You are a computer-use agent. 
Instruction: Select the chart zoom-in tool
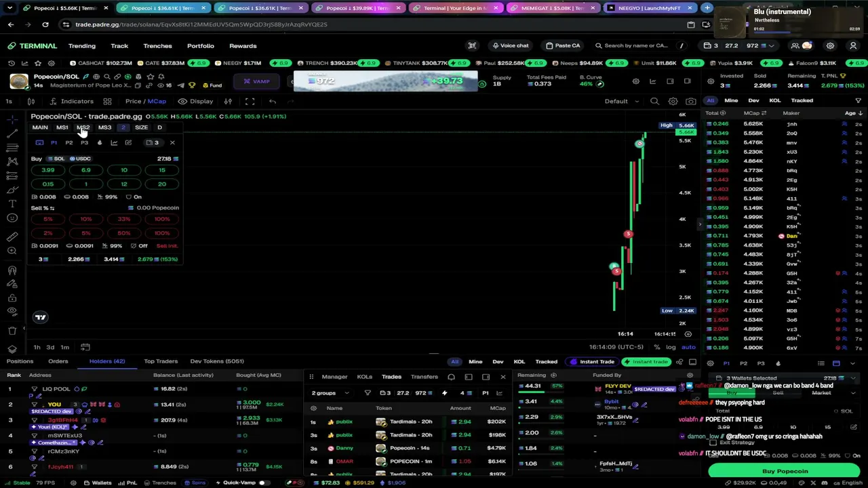click(x=12, y=251)
